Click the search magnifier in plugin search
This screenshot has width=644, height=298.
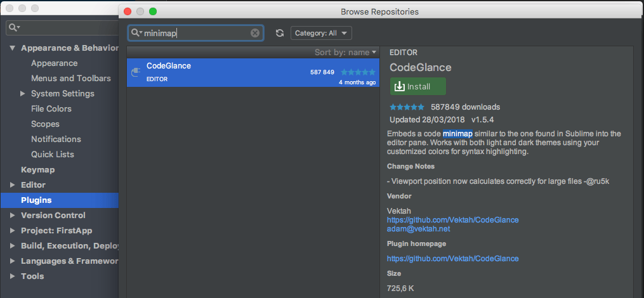click(136, 33)
